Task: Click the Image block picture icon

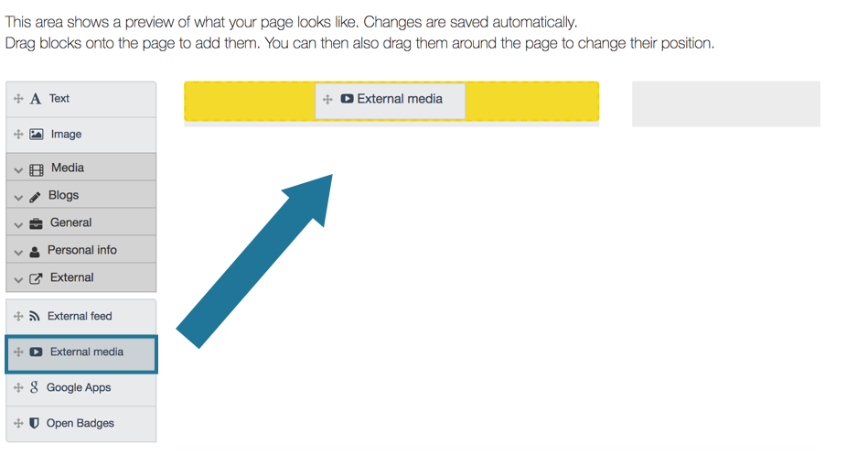Action: [x=37, y=135]
